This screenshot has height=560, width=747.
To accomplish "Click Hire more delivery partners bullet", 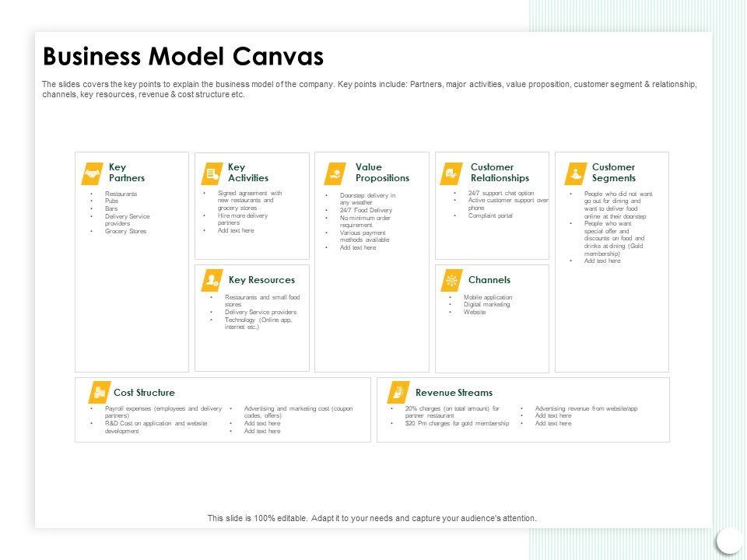I will 243,219.
